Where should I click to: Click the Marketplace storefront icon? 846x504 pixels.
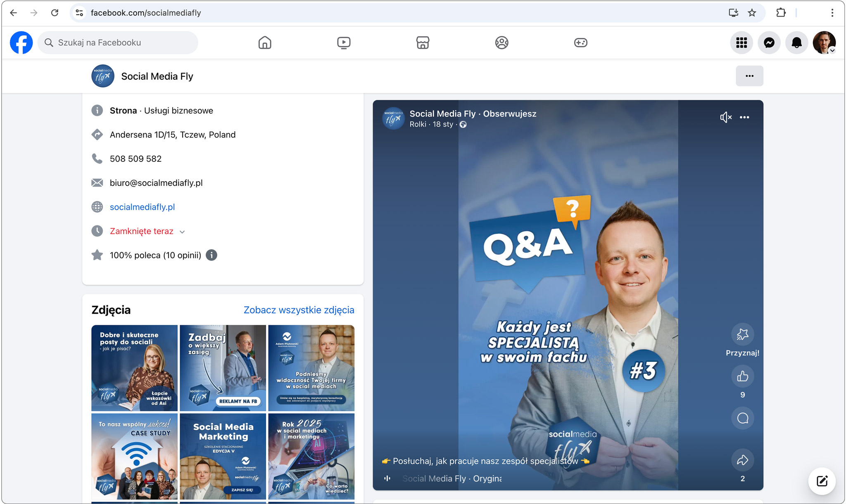pos(423,43)
